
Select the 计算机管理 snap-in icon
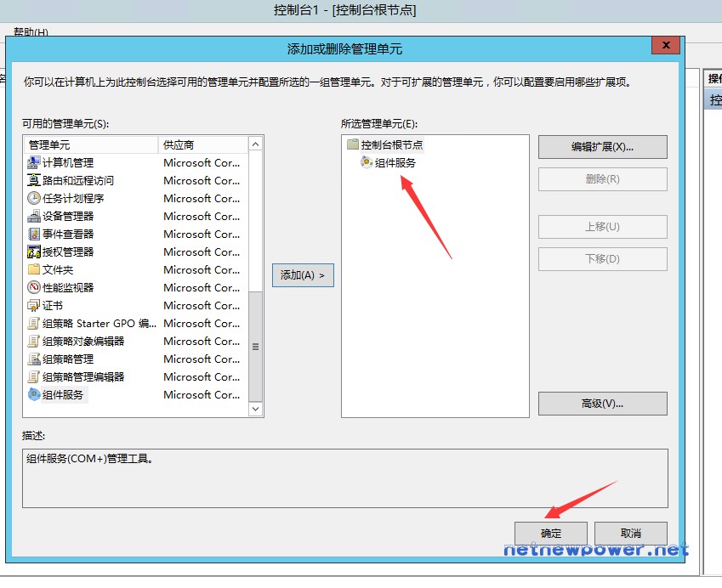34,162
